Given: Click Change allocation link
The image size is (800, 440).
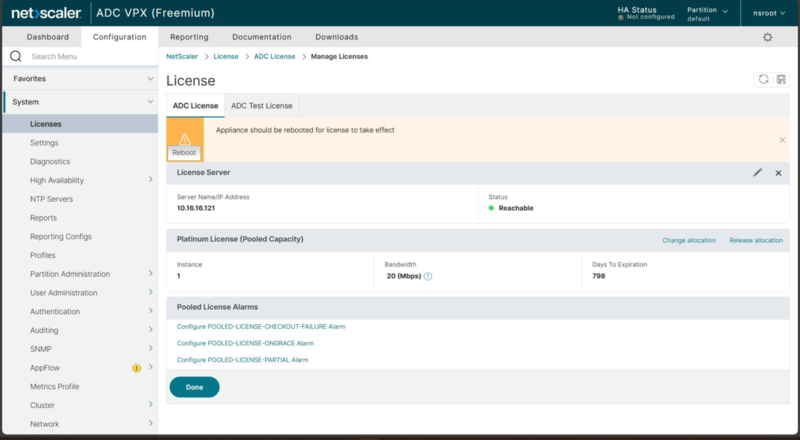Looking at the screenshot, I should point(689,240).
